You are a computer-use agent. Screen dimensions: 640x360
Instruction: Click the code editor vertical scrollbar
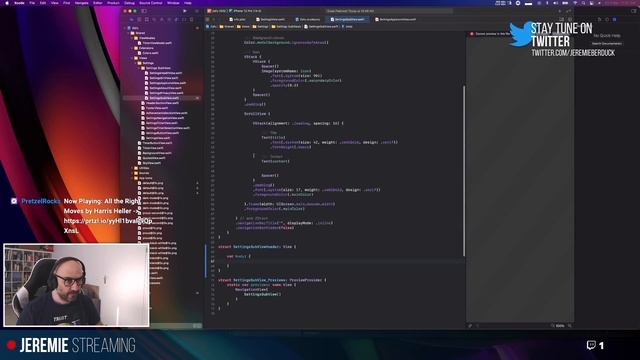pyautogui.click(x=464, y=171)
